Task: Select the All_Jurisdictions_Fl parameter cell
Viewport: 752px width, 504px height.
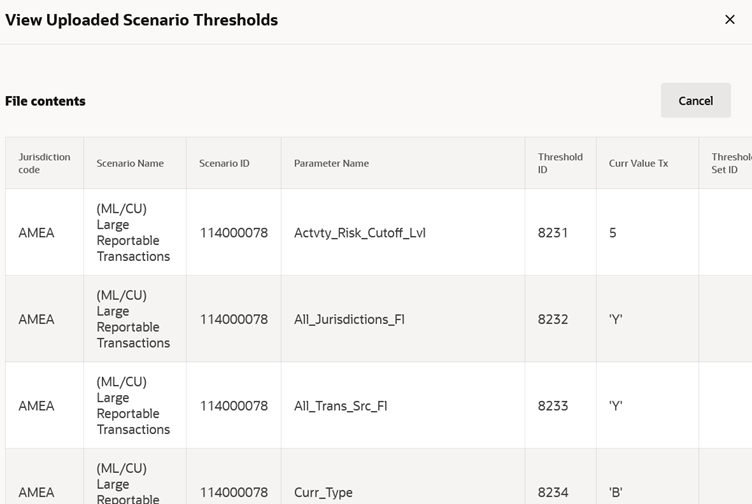Action: (403, 319)
